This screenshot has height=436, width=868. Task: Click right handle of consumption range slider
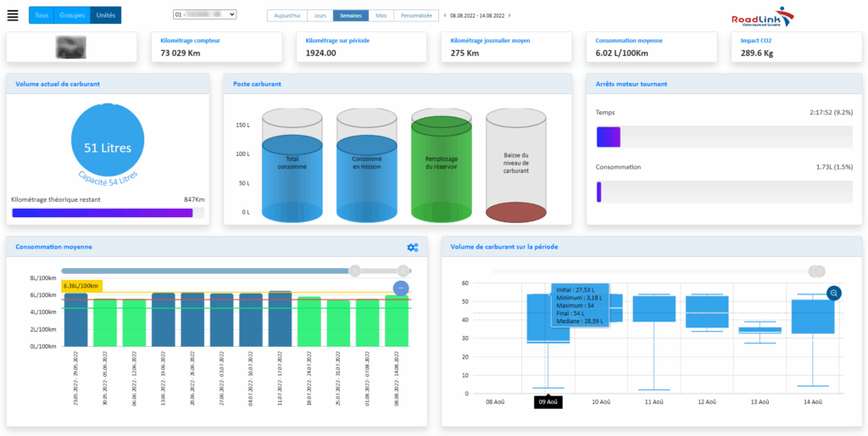tap(404, 271)
